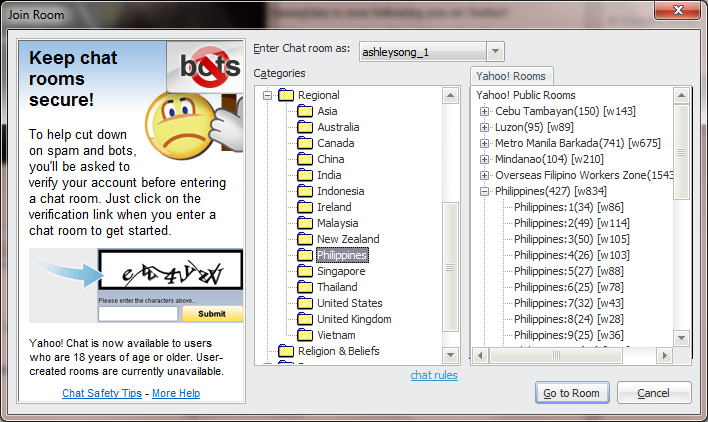The width and height of the screenshot is (708, 422).
Task: Select room Philippines:4(26) [w103]
Action: coord(572,255)
